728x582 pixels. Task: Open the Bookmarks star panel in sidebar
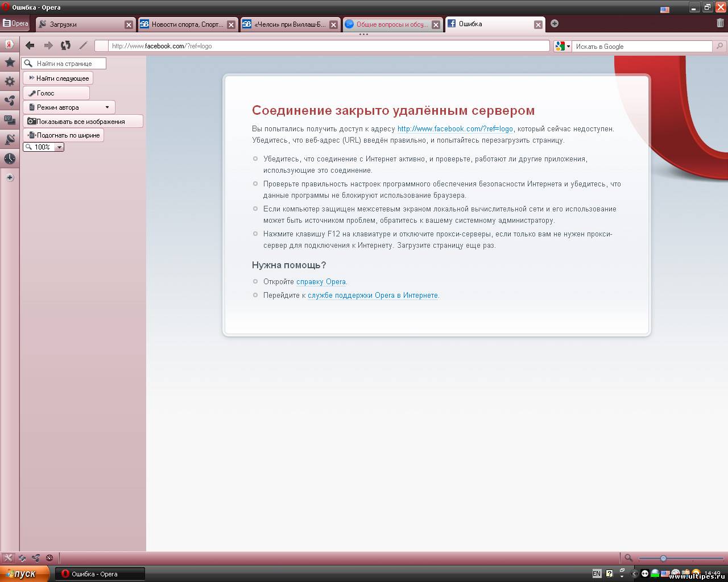click(x=10, y=63)
